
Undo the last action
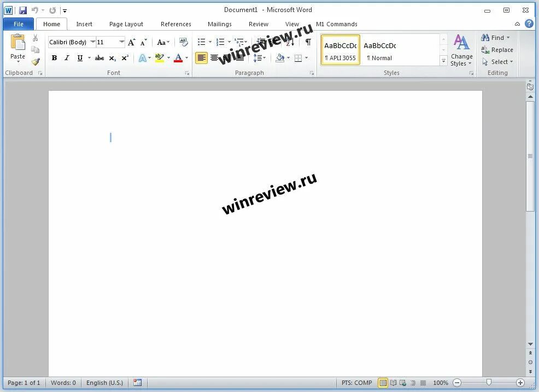coord(35,10)
